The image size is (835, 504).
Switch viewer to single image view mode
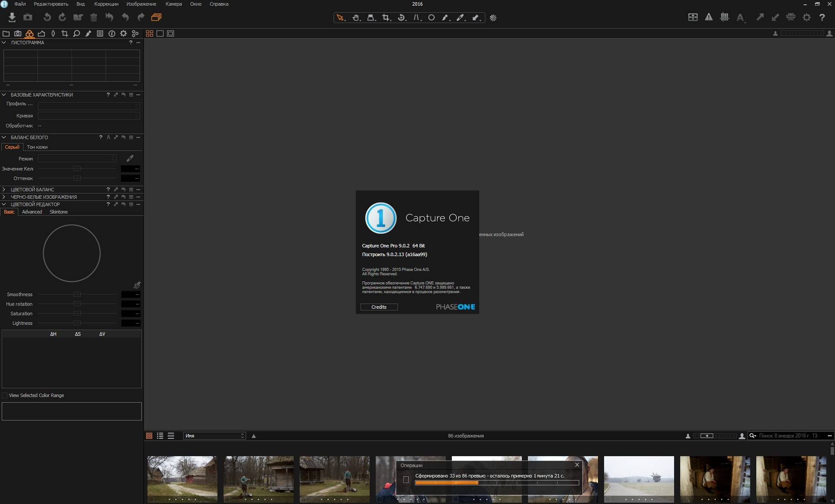[x=160, y=33]
